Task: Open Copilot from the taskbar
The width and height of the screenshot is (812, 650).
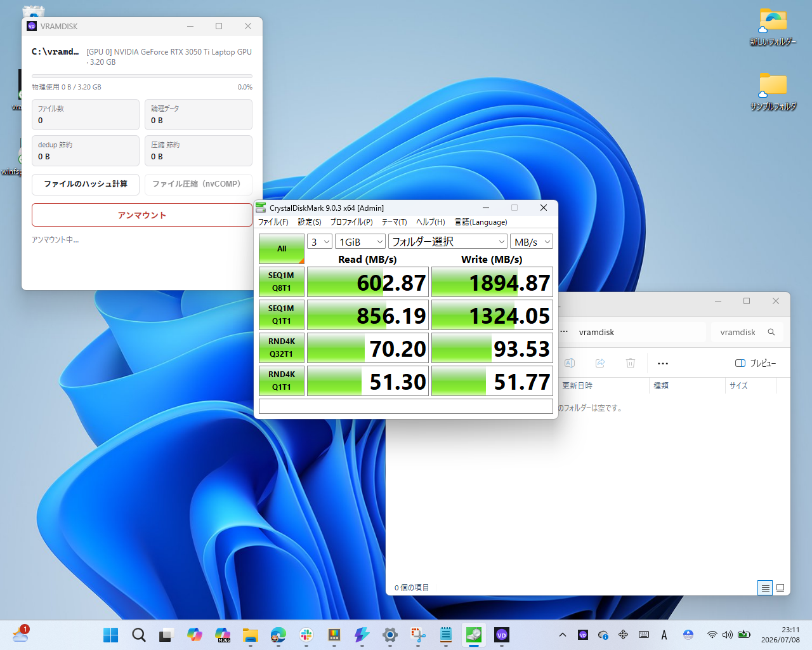Action: [195, 635]
